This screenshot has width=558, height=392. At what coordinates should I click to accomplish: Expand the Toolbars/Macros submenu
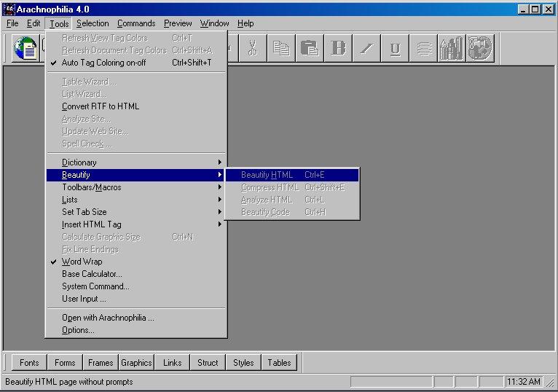(137, 187)
